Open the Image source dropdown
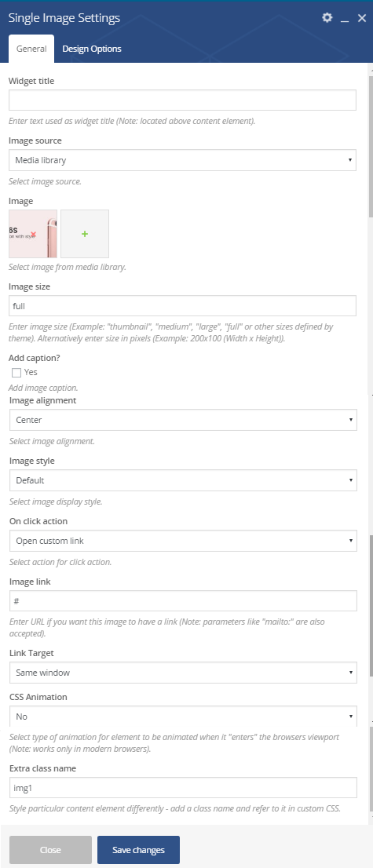Viewport: 373px width, 868px height. pyautogui.click(x=182, y=161)
